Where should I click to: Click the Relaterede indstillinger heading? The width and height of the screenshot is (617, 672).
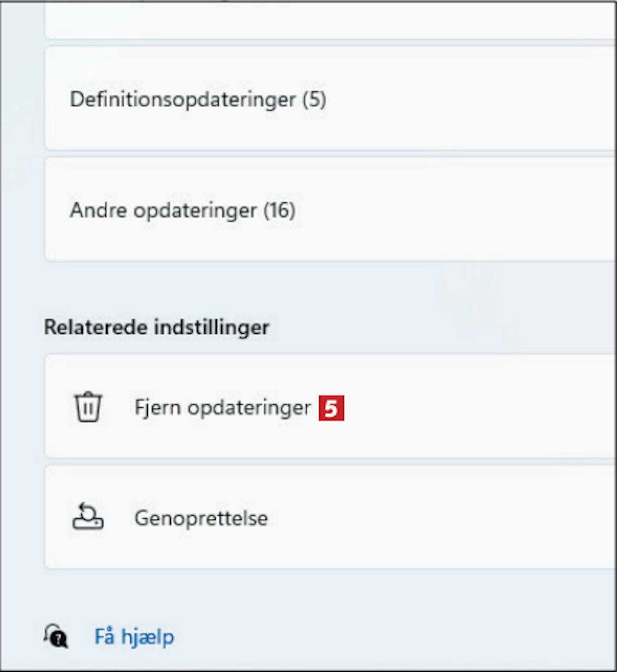tap(157, 328)
